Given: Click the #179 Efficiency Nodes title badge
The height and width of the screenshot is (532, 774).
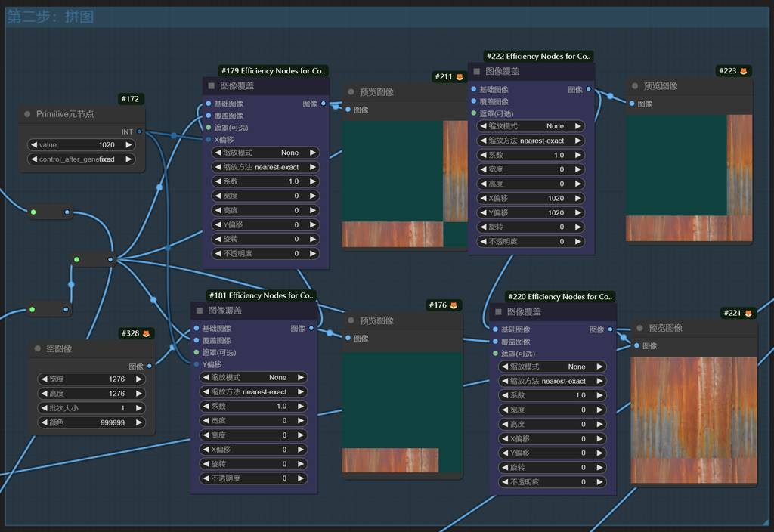Looking at the screenshot, I should coord(273,70).
